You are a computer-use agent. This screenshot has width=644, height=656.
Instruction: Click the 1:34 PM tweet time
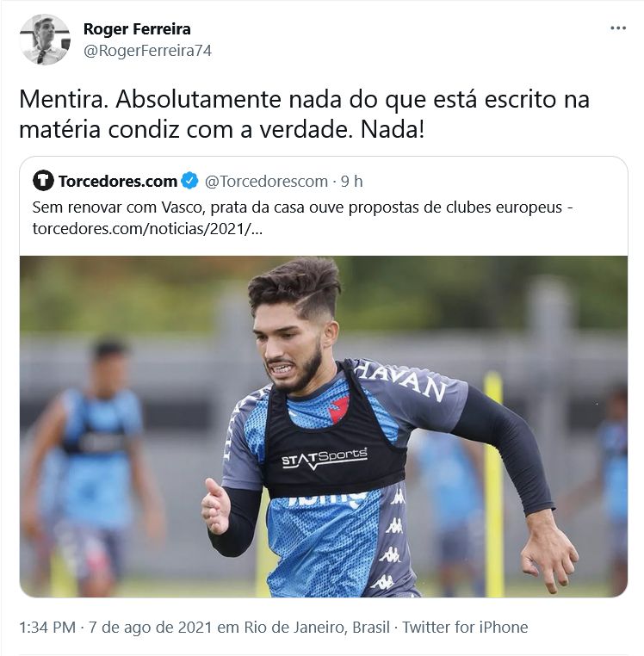click(x=47, y=627)
